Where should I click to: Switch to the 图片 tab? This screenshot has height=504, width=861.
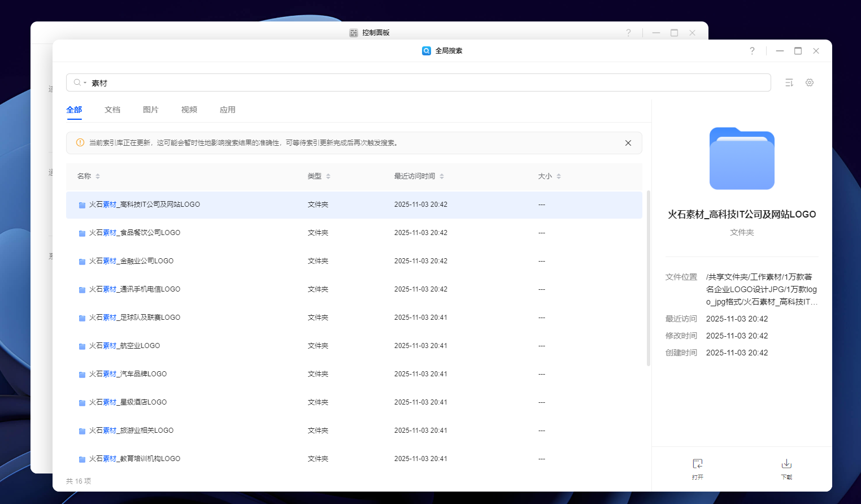(151, 110)
